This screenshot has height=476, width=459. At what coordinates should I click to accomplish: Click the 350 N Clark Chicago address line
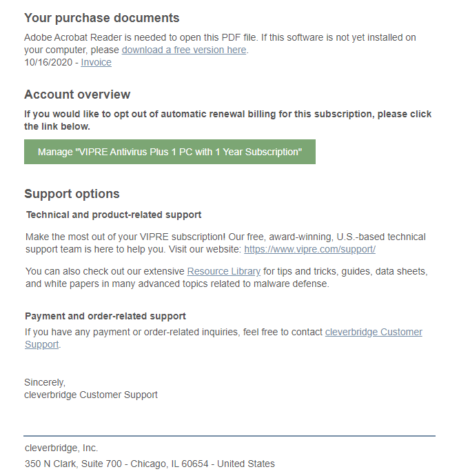tap(150, 464)
